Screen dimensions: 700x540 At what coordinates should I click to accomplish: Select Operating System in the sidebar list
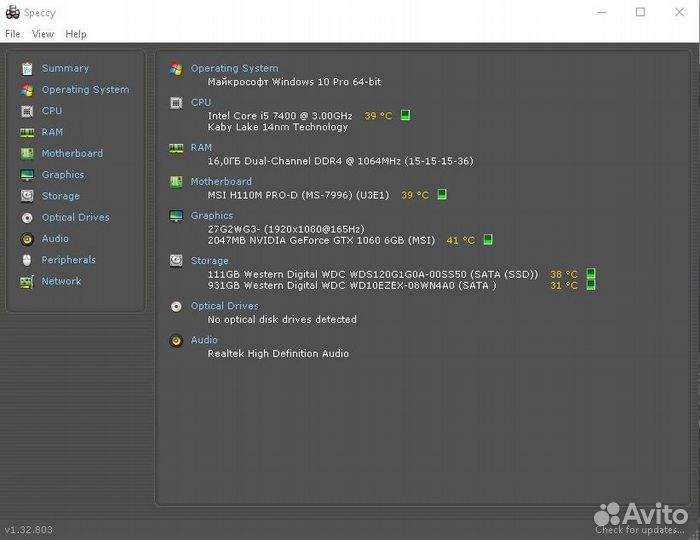click(x=85, y=90)
